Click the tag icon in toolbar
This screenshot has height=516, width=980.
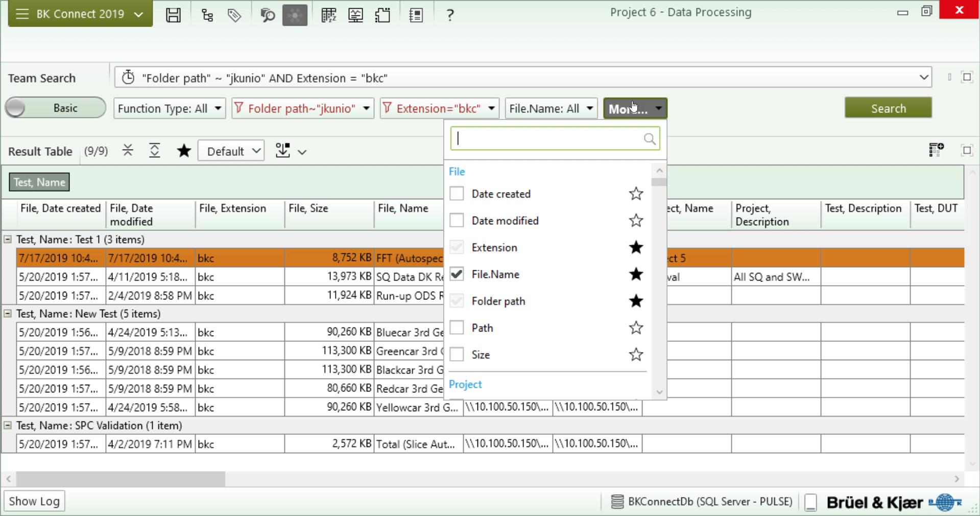pos(234,15)
